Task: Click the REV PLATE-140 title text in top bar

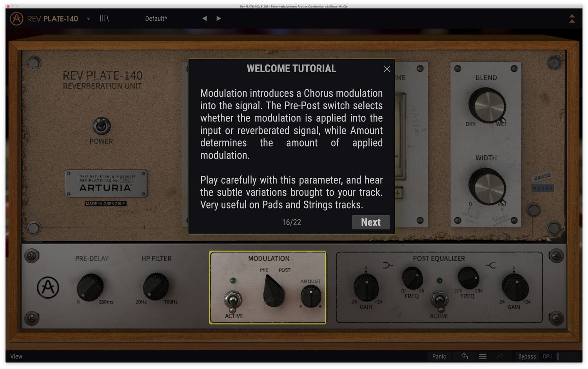Action: click(x=53, y=19)
